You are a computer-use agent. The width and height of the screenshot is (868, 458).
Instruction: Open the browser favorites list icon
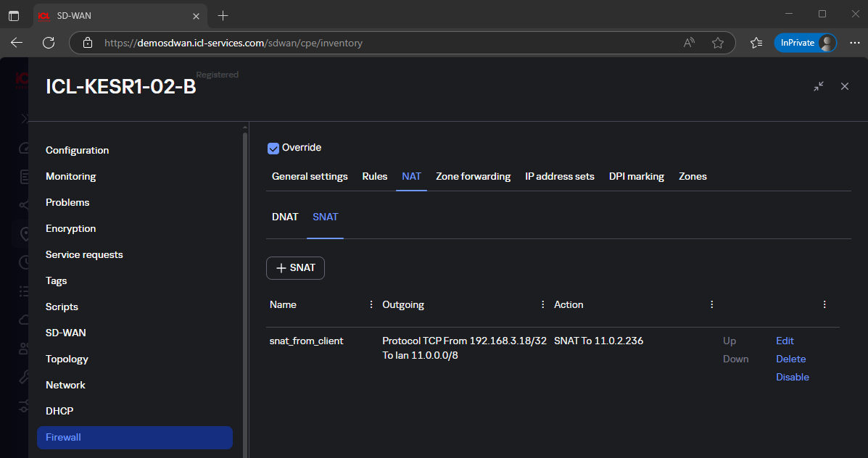click(x=756, y=43)
